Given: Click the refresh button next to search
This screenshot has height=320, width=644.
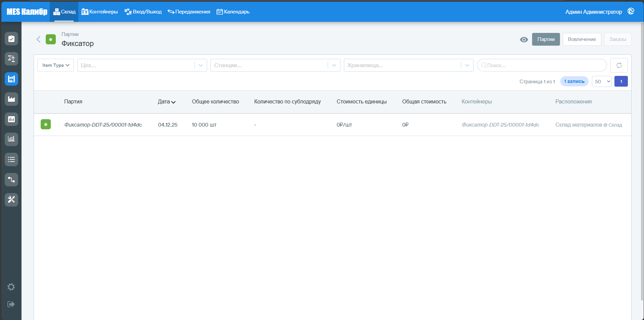Looking at the screenshot, I should (619, 65).
